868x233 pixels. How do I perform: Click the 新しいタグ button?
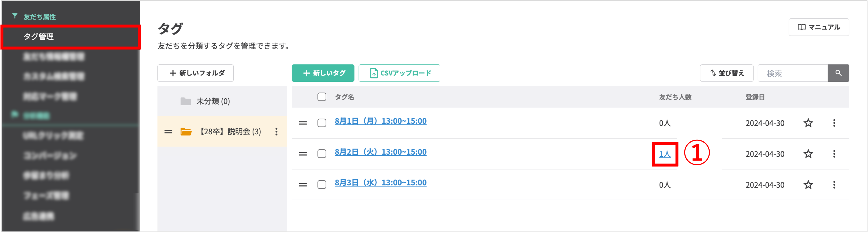[x=323, y=73]
